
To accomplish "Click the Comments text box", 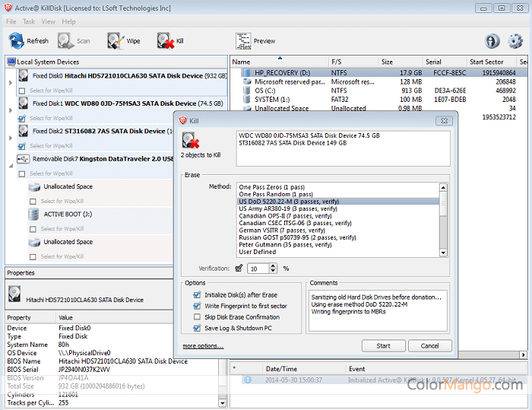I will [378, 310].
